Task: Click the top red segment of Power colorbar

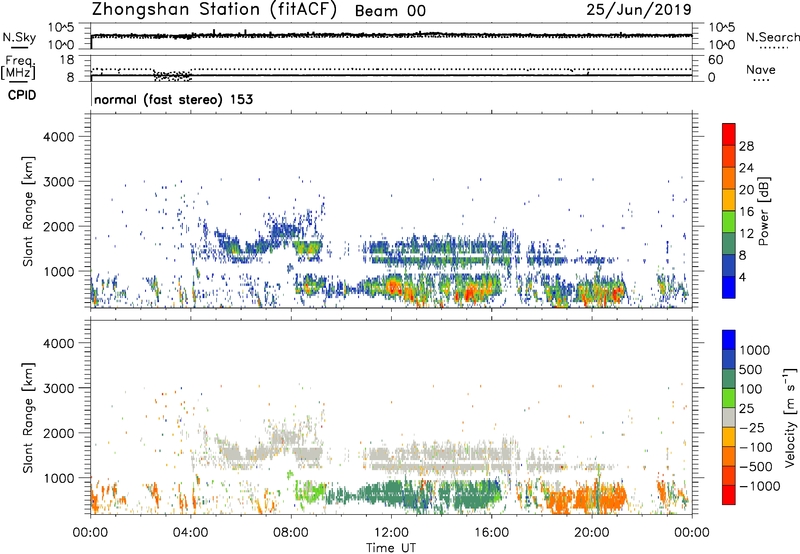Action: coord(729,134)
